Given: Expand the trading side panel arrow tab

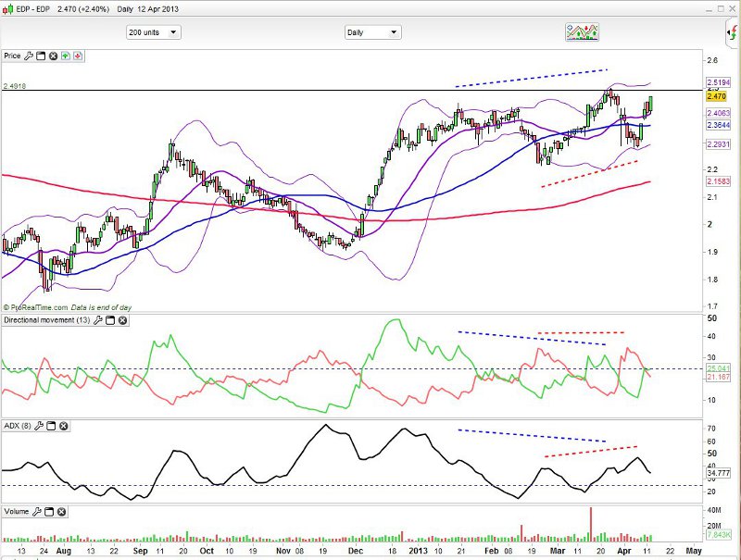Looking at the screenshot, I should tap(732, 33).
